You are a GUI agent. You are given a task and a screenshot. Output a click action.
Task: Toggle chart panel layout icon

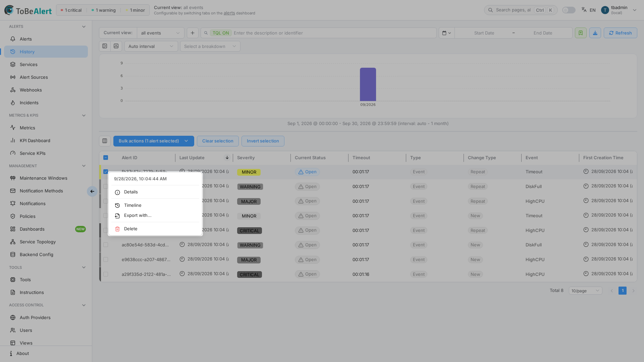(105, 46)
